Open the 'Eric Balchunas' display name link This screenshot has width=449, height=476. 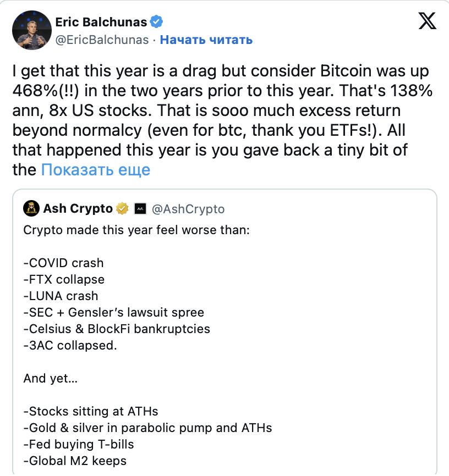pos(101,22)
